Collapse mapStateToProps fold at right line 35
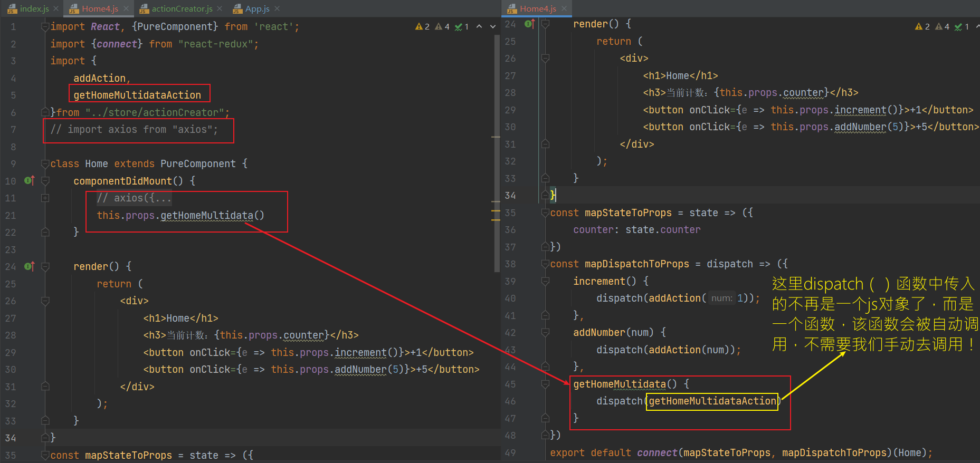 545,213
